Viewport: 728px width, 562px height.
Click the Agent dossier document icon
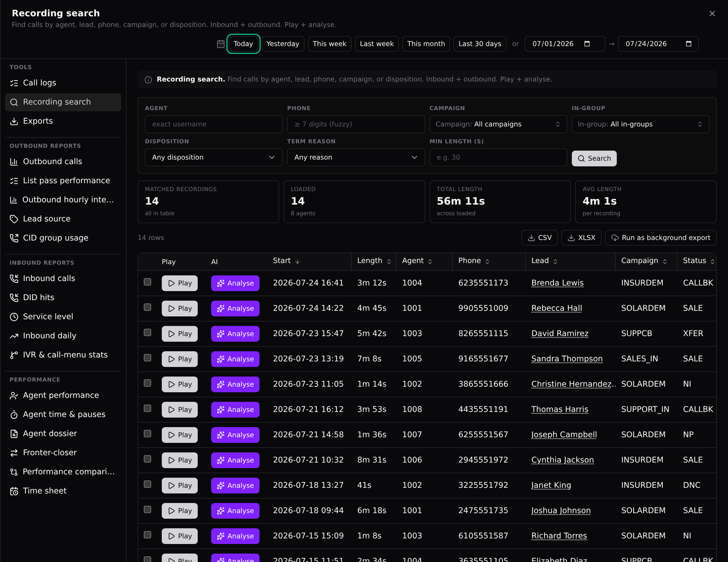[x=14, y=434]
